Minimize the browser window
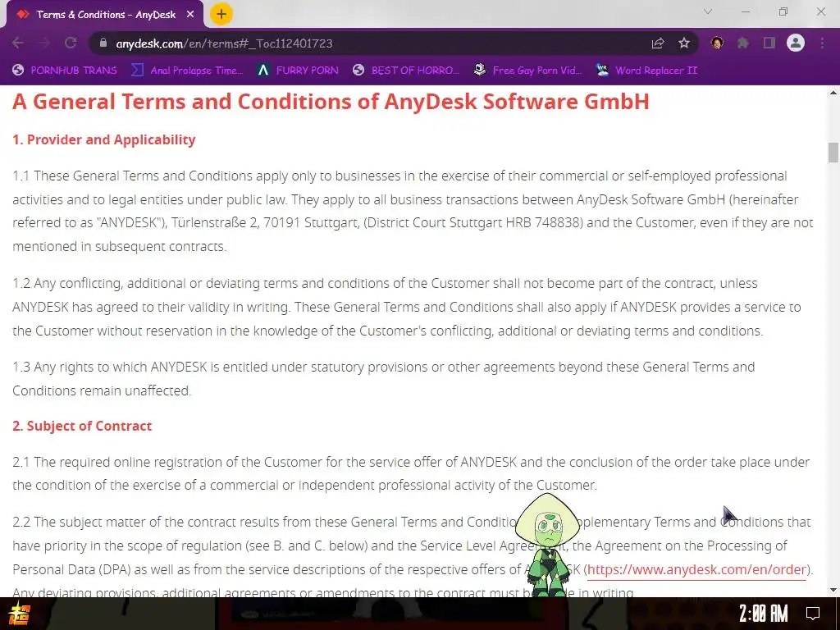The image size is (840, 630). tap(746, 11)
